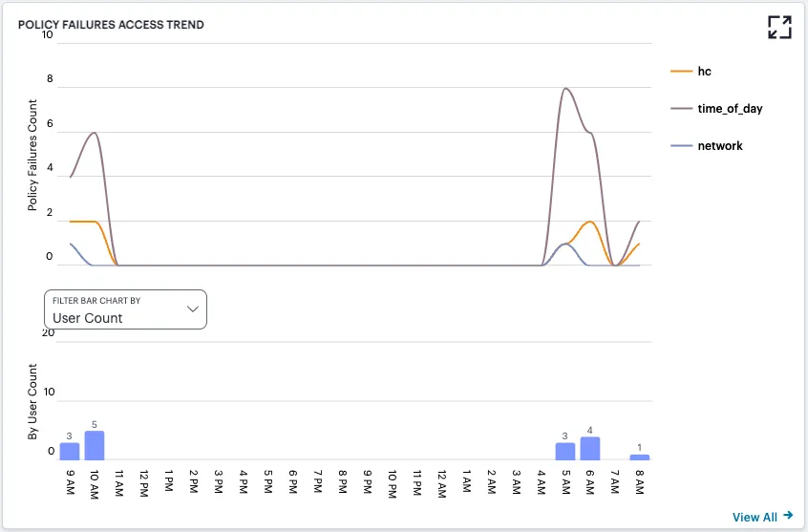Viewport: 808px width, 532px height.
Task: Click the 11 PM axis label
Action: click(x=417, y=483)
